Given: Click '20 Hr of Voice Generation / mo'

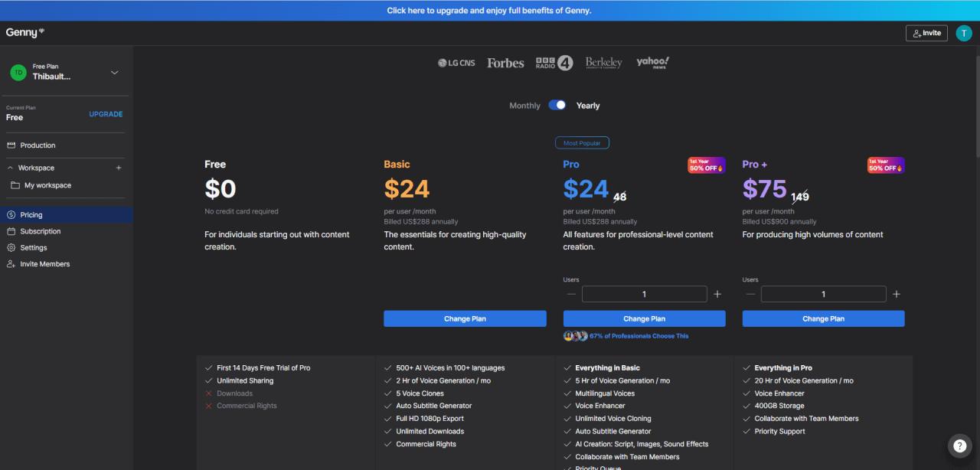Looking at the screenshot, I should point(804,380).
